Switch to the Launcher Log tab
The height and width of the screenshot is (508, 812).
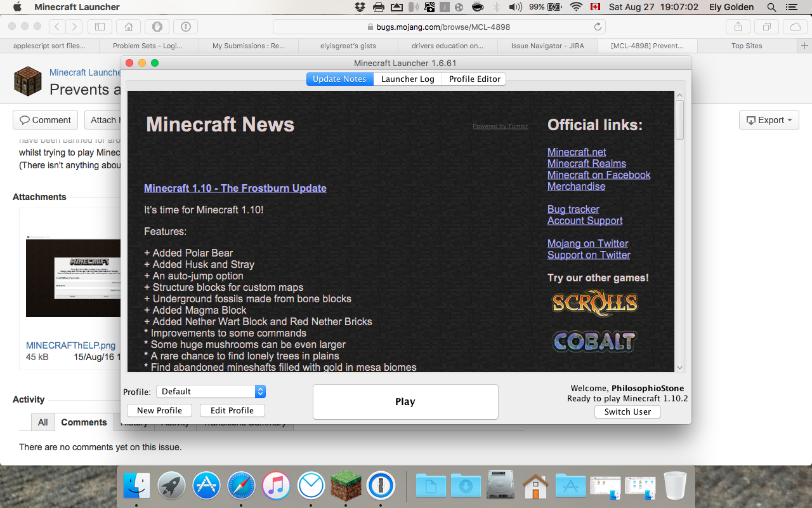pyautogui.click(x=407, y=79)
